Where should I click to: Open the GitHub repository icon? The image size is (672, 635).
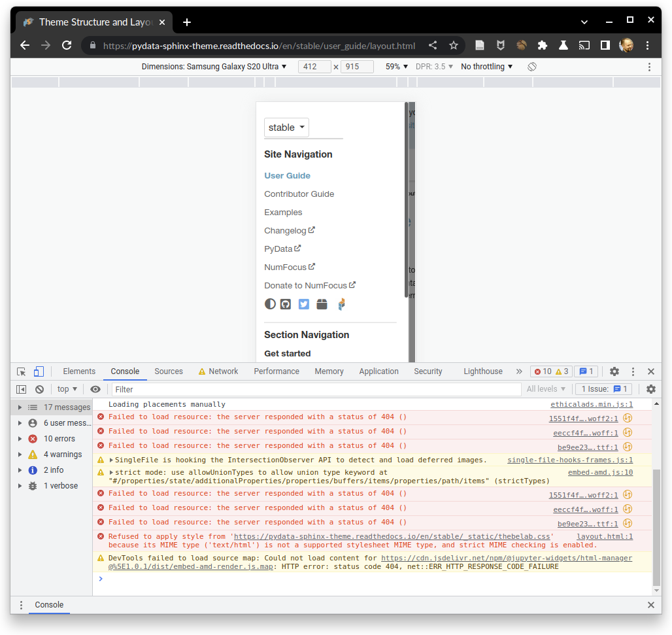[x=286, y=304]
